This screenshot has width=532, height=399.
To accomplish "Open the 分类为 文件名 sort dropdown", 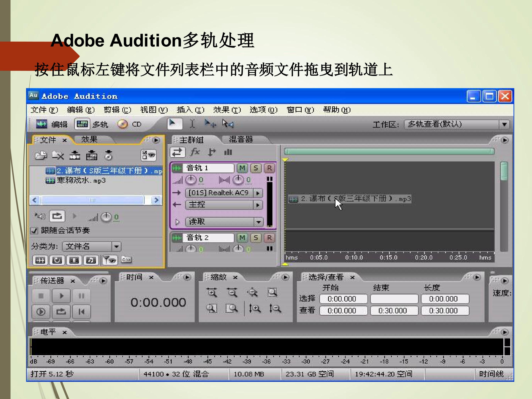I will [x=116, y=247].
